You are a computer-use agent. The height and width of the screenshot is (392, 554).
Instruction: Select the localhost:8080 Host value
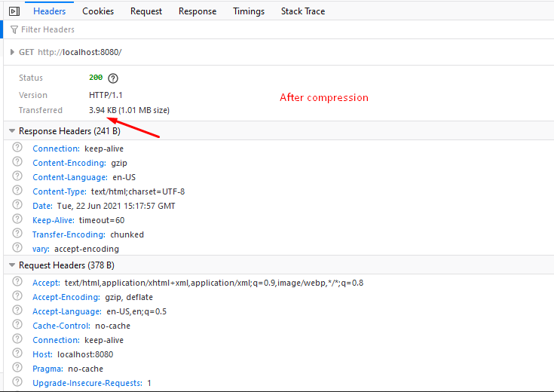click(85, 354)
